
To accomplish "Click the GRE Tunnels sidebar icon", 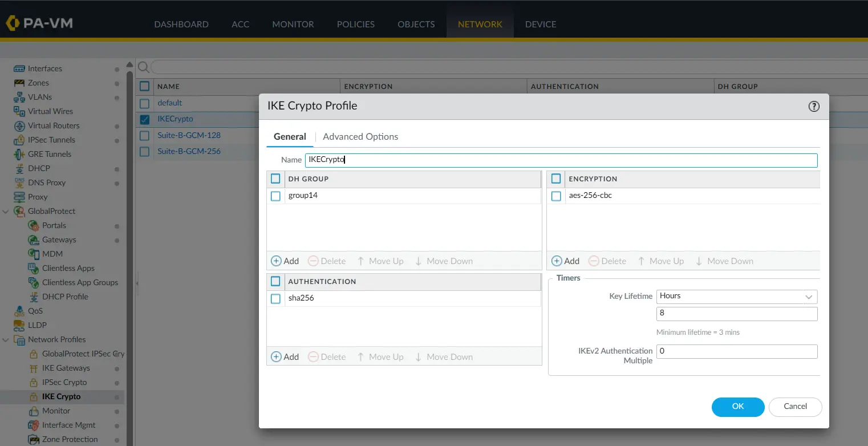I will click(19, 154).
